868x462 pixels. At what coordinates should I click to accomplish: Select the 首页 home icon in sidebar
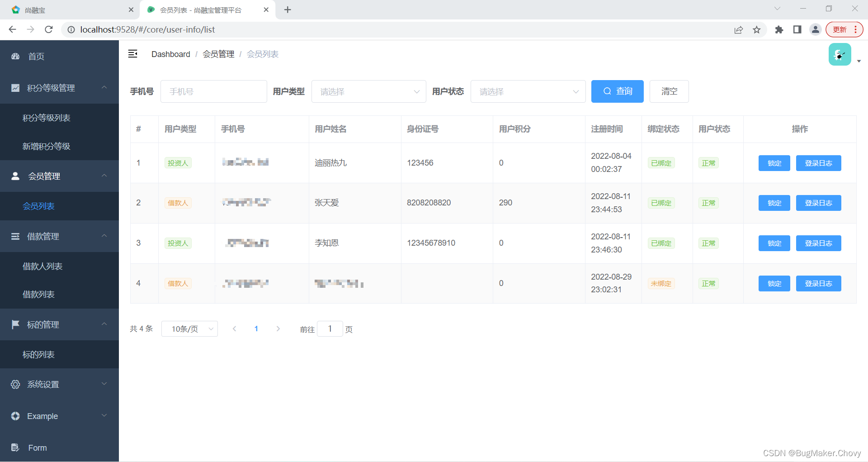click(15, 56)
